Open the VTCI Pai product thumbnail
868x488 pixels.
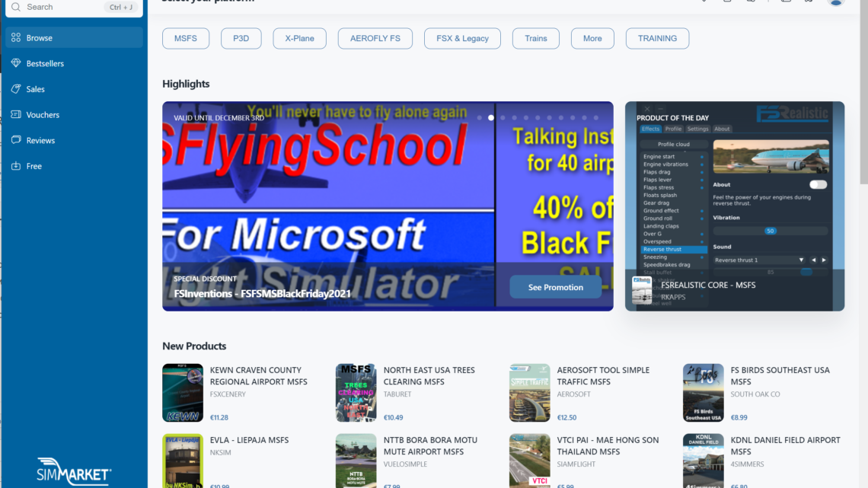(530, 461)
